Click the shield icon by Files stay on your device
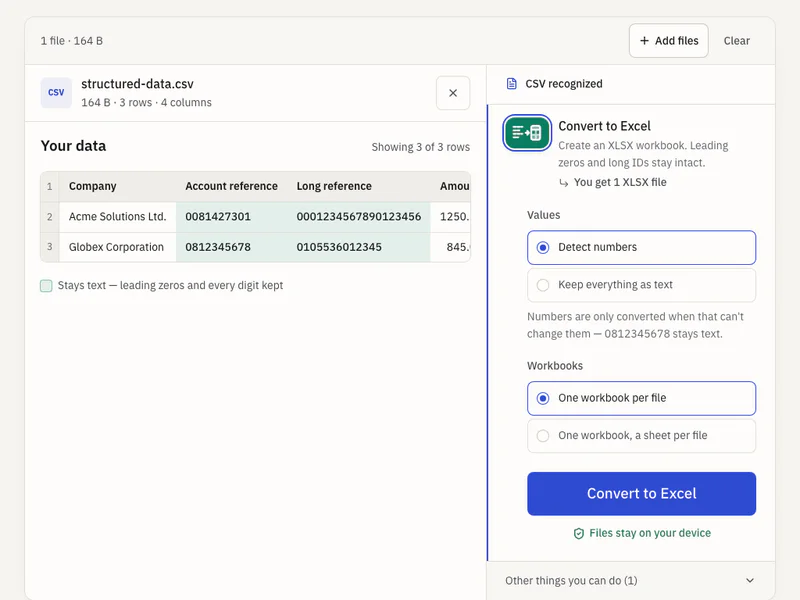The height and width of the screenshot is (600, 800). point(579,533)
